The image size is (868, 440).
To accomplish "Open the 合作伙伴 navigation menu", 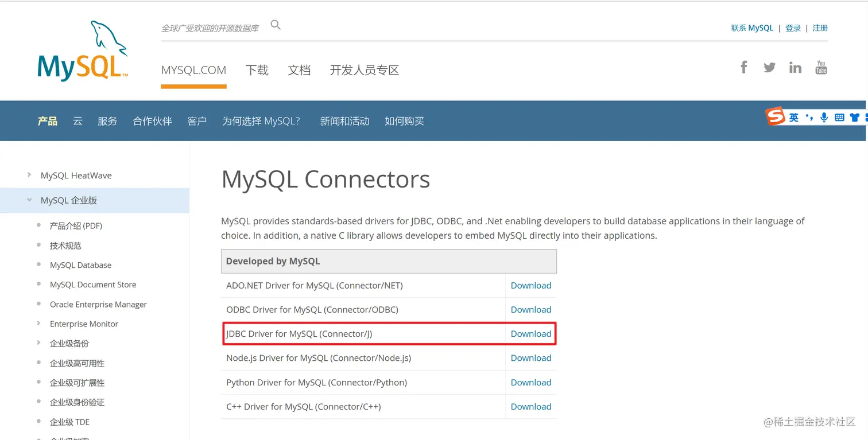I will point(152,121).
